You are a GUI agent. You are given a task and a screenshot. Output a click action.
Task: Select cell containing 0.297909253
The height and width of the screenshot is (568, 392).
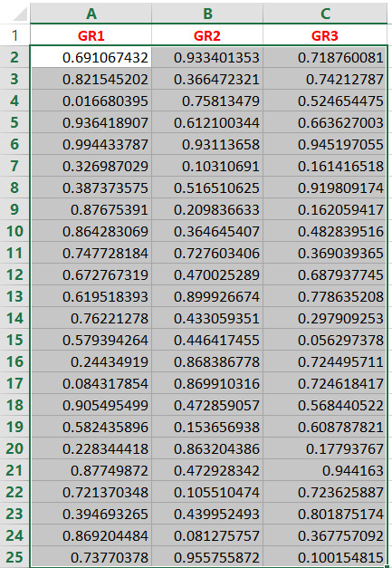[x=325, y=318]
